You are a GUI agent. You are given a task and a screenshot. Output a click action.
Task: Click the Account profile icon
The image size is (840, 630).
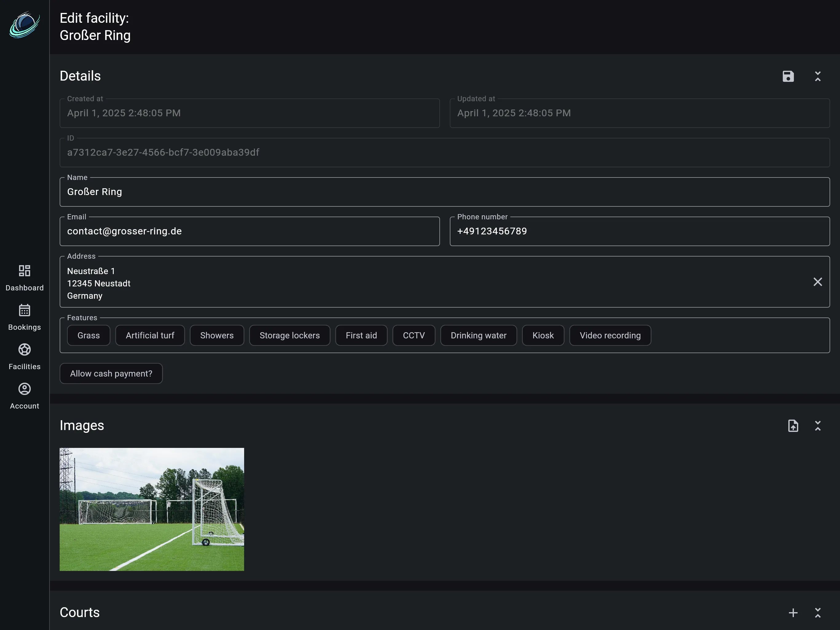pos(24,389)
